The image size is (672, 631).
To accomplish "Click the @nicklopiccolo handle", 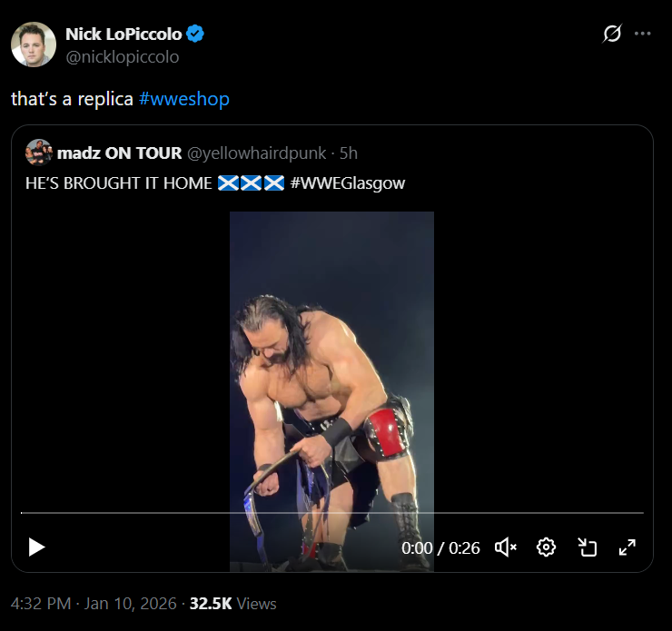I will tap(122, 56).
